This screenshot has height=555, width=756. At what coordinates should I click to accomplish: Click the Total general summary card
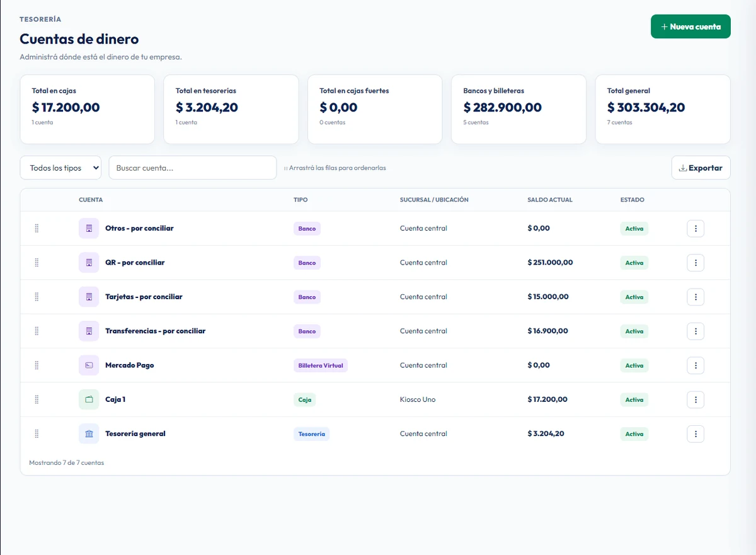[x=663, y=110]
